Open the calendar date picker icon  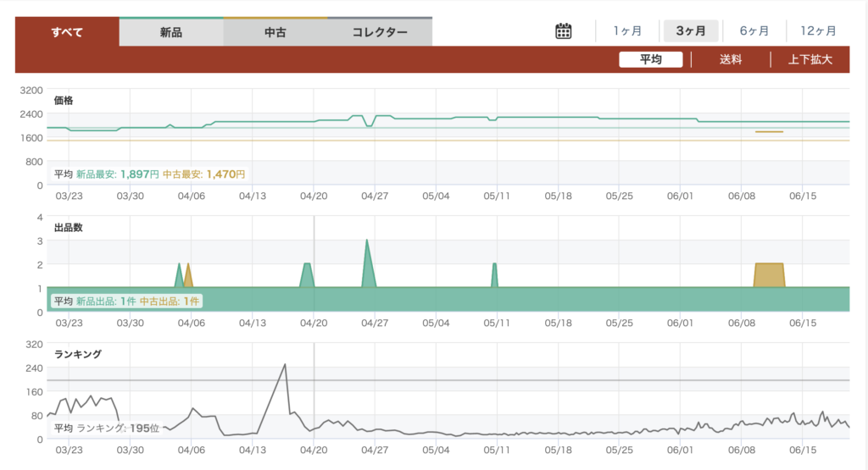click(563, 31)
